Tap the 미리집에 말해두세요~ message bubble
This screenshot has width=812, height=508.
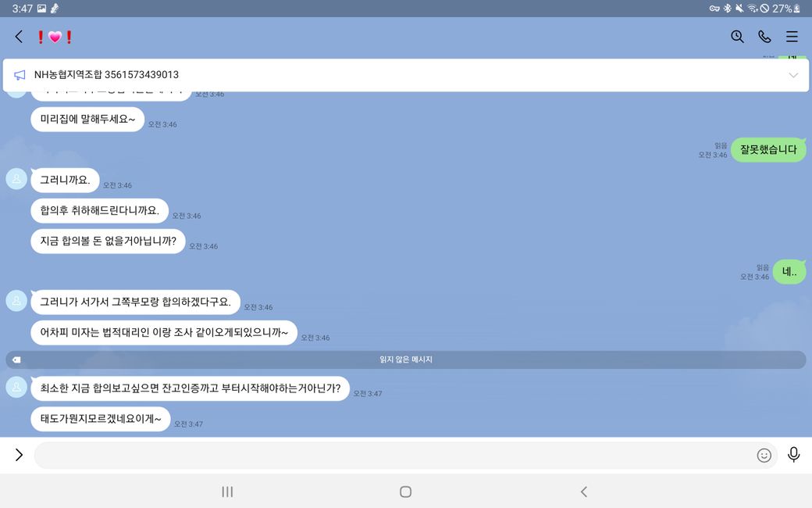click(87, 120)
